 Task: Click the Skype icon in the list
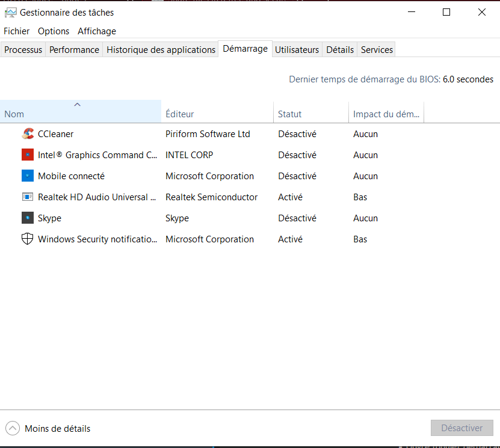click(27, 218)
